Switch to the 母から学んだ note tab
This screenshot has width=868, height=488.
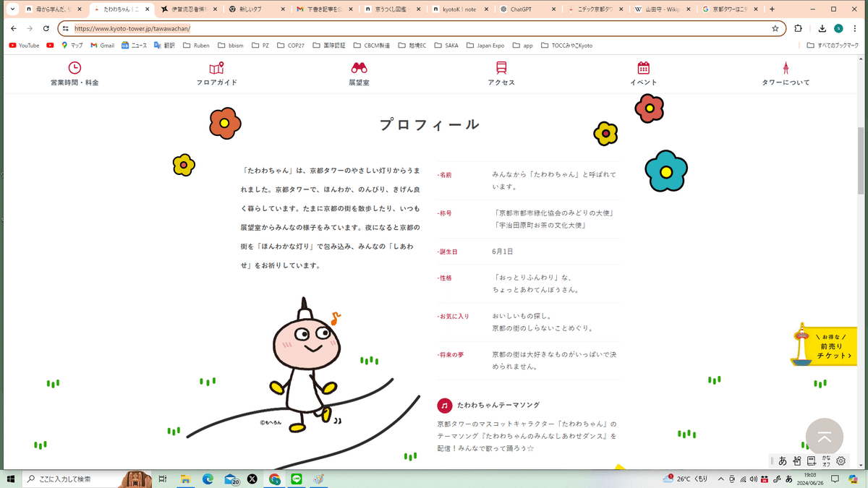[52, 9]
